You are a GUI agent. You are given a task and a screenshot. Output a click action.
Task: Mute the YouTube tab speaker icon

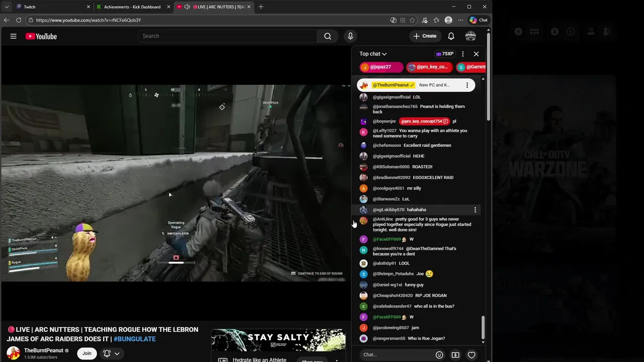coord(187,7)
